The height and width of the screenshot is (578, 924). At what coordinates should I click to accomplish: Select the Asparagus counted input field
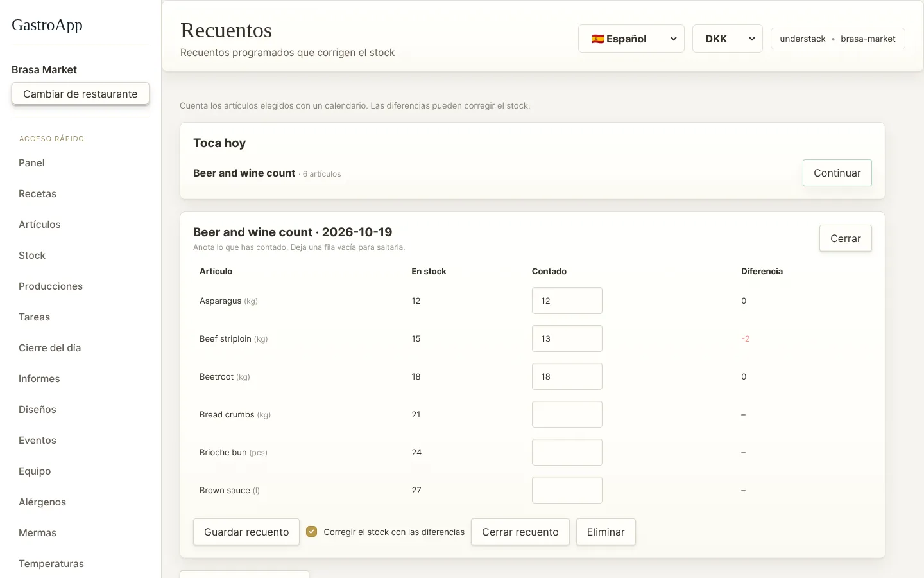point(567,301)
